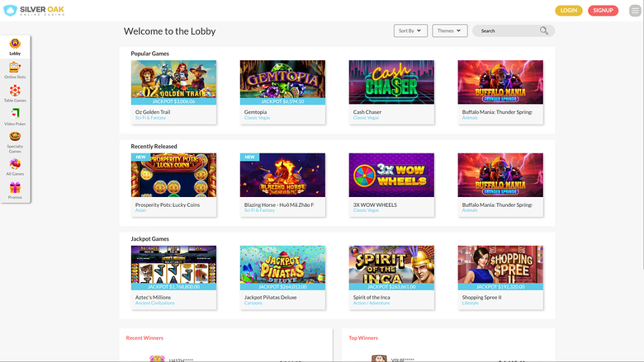Open Video Poker in sidebar
Image resolution: width=644 pixels, height=362 pixels.
pos(15,114)
